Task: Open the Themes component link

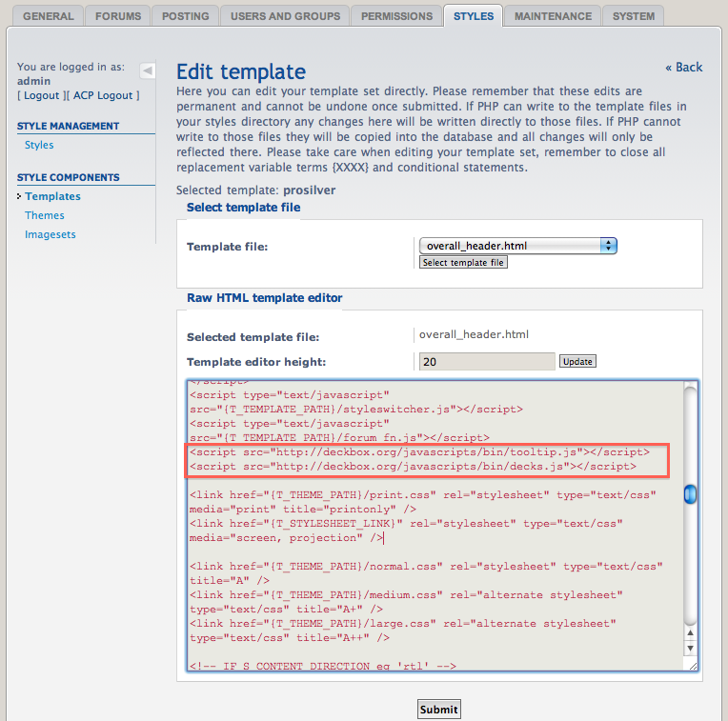Action: tap(45, 215)
